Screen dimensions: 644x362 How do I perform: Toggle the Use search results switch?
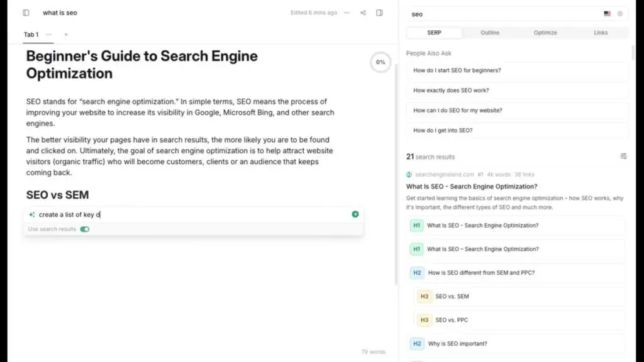[x=85, y=229]
